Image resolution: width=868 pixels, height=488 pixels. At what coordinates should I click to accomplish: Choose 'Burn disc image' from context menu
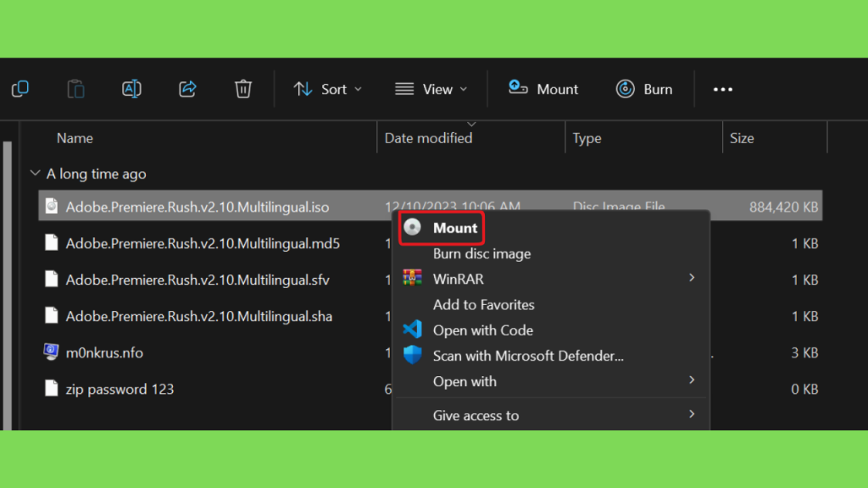coord(481,254)
